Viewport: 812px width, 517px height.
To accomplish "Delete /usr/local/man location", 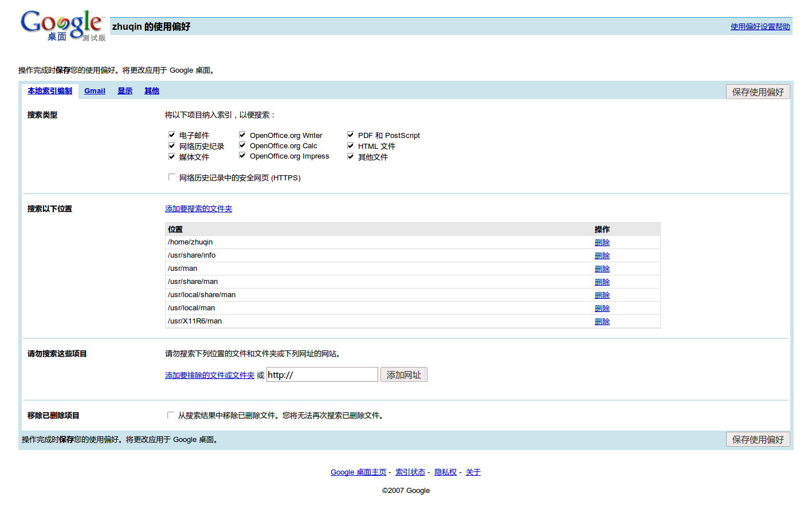I will [602, 309].
